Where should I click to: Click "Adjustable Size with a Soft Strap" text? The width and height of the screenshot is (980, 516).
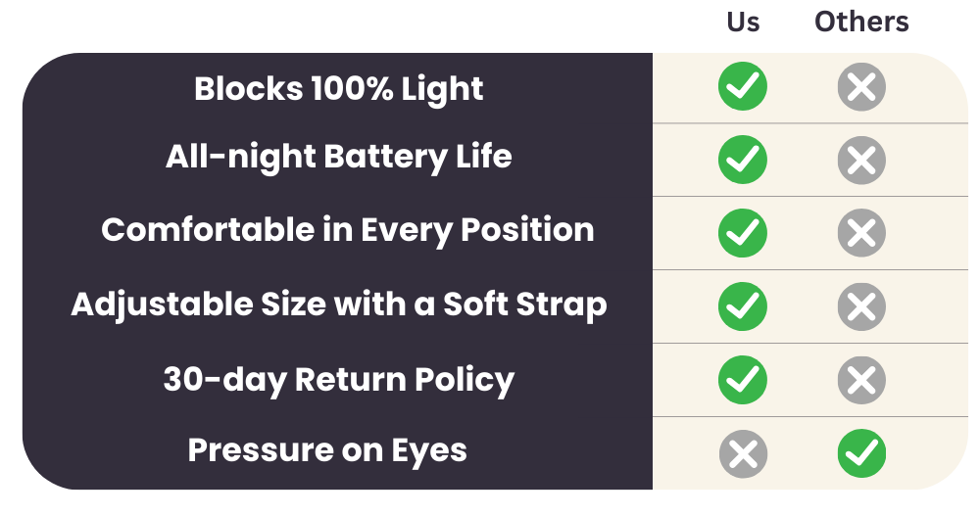[x=338, y=305]
